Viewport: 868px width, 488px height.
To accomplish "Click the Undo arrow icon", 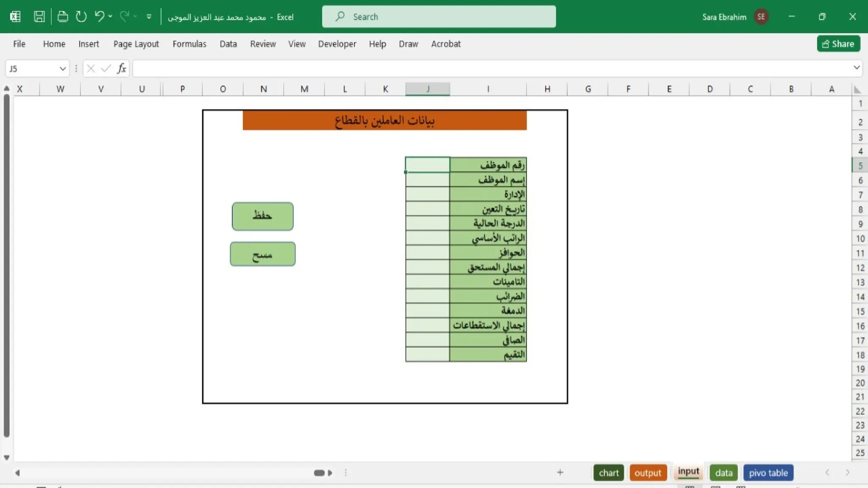I will point(99,17).
